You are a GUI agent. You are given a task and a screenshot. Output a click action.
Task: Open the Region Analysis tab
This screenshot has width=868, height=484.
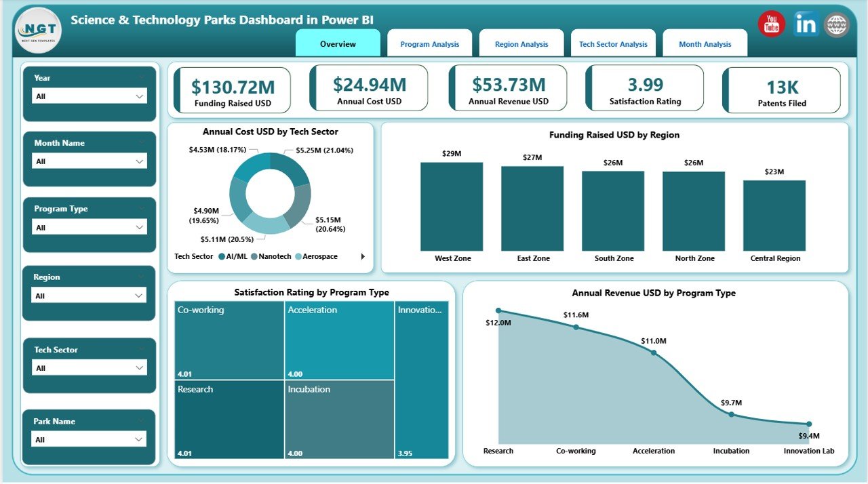click(521, 43)
